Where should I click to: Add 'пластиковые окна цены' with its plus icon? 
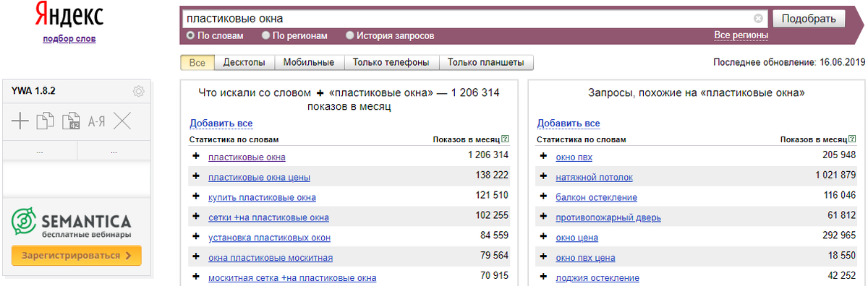(196, 177)
